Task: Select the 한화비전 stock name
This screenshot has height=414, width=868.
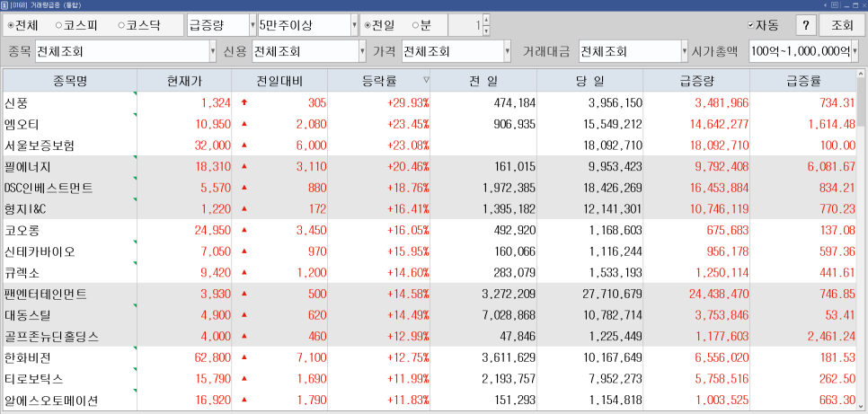Action: pos(28,357)
